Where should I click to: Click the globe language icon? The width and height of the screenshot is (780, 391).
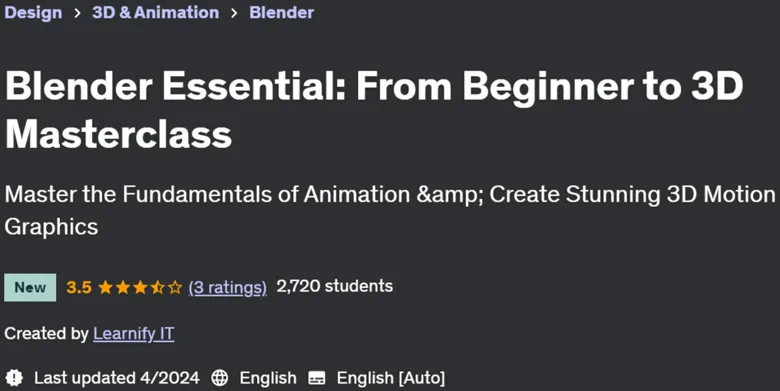tap(219, 378)
